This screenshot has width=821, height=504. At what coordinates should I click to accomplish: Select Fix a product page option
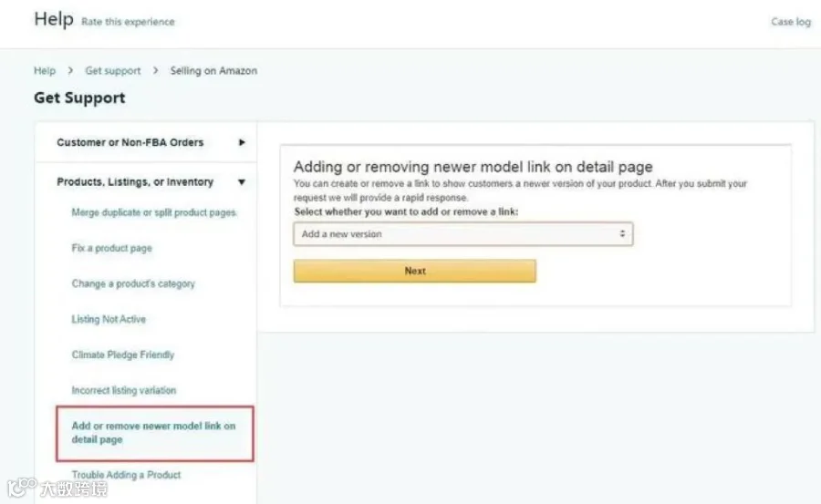click(x=112, y=248)
